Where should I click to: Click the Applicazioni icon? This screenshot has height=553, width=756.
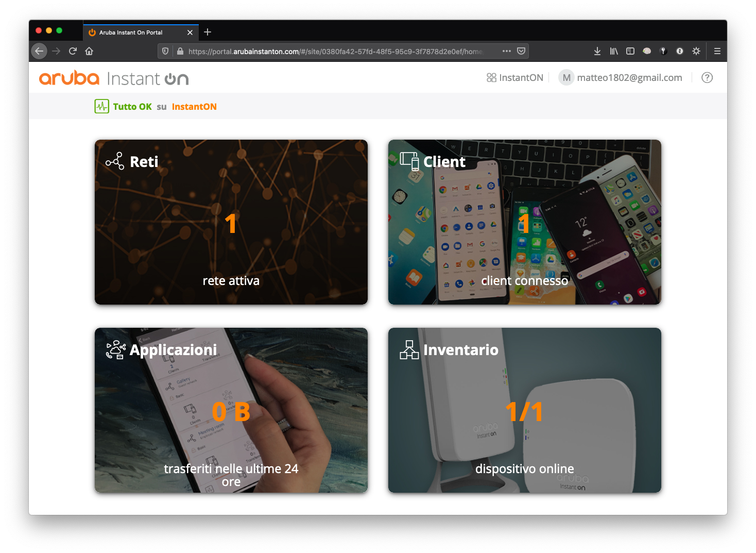click(x=116, y=349)
